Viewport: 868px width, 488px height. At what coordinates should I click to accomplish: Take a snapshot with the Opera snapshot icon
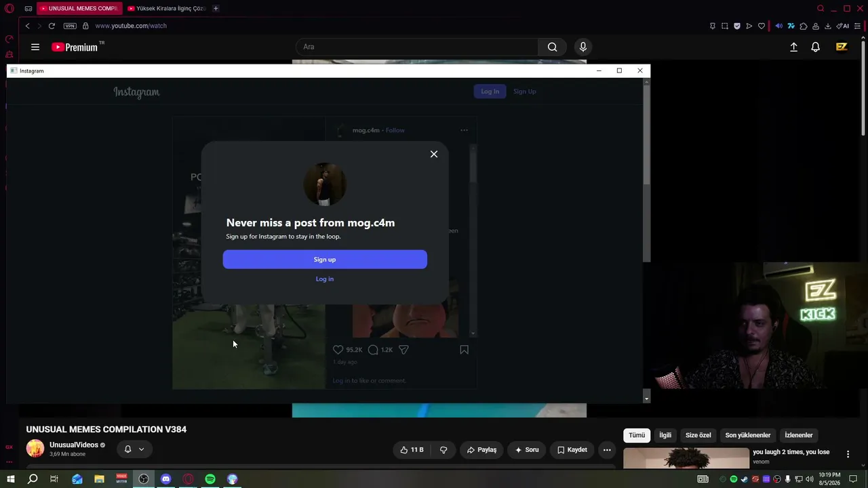725,26
